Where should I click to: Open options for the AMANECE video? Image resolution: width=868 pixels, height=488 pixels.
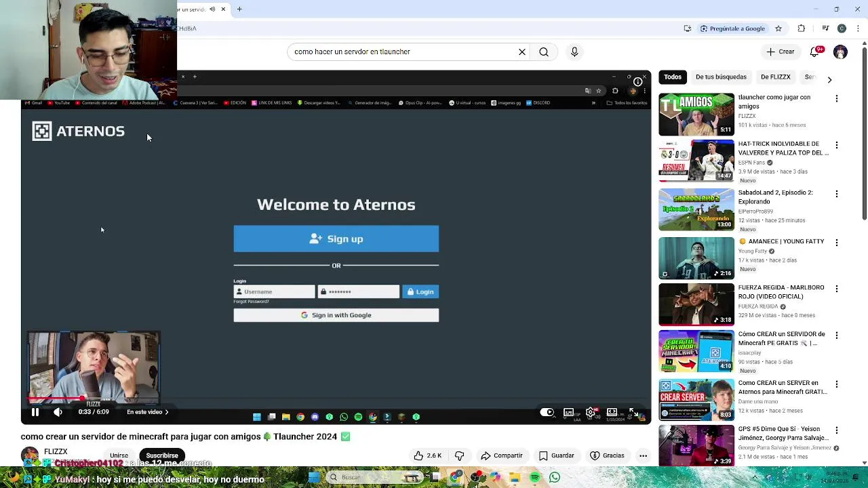point(836,243)
